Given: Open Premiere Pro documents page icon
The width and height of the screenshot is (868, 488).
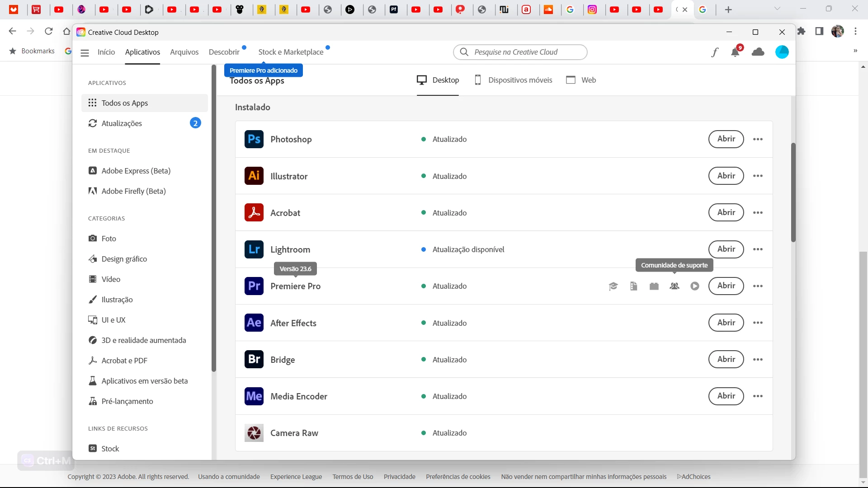Looking at the screenshot, I should point(633,286).
